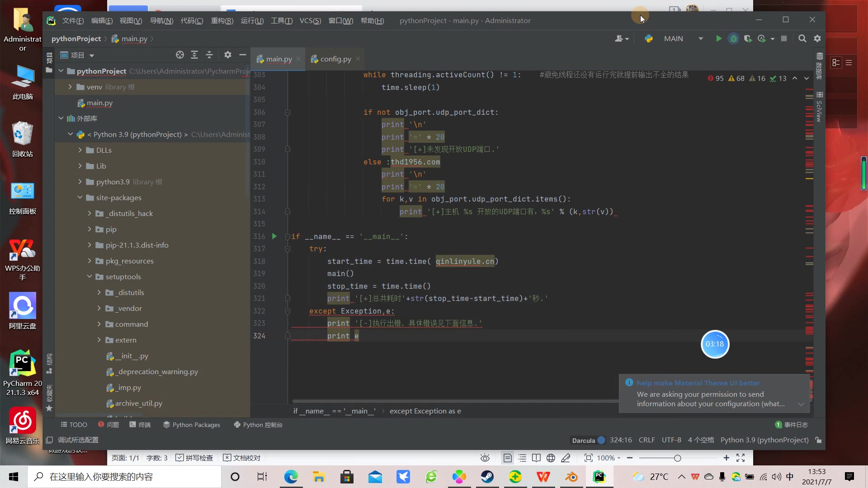The width and height of the screenshot is (868, 488).
Task: Switch to config.py editor tab
Action: pos(335,59)
